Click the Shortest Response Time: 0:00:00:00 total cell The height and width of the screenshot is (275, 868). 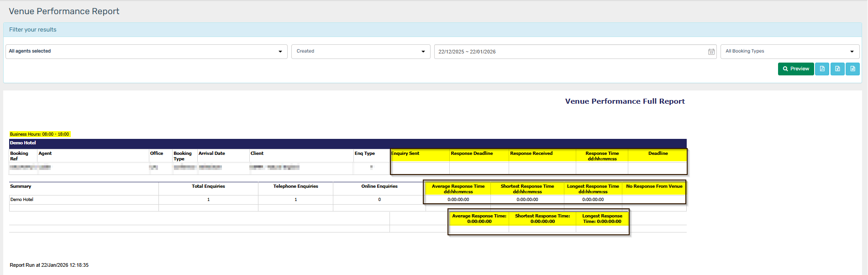pos(542,219)
